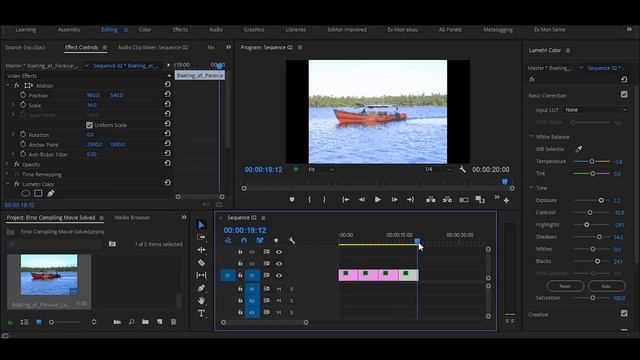
Task: Switch to Effects workspace
Action: [x=180, y=29]
